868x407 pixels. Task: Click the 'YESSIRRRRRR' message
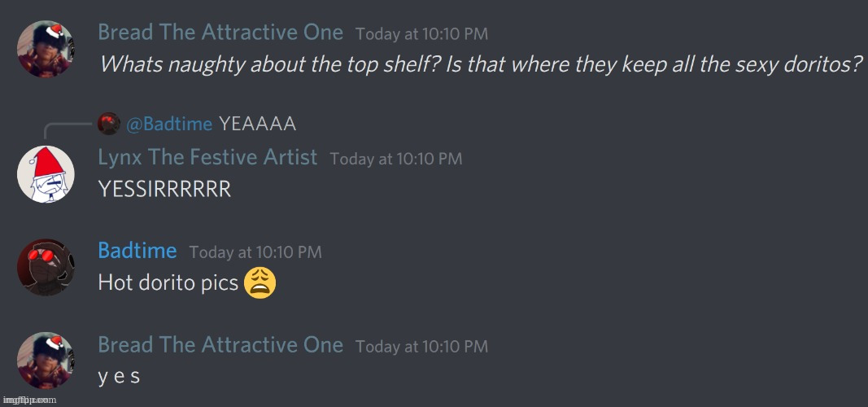[x=164, y=190]
